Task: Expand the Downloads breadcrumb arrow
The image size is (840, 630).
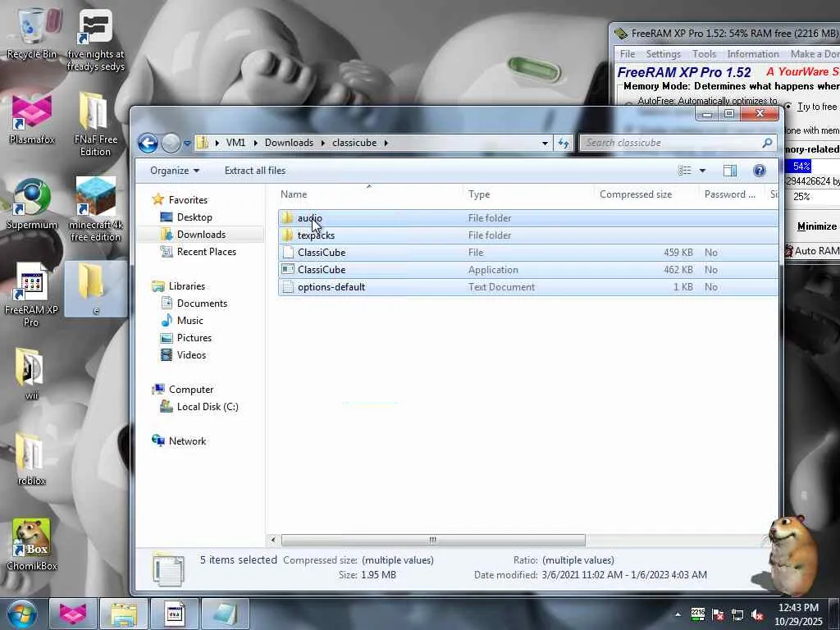Action: (323, 143)
